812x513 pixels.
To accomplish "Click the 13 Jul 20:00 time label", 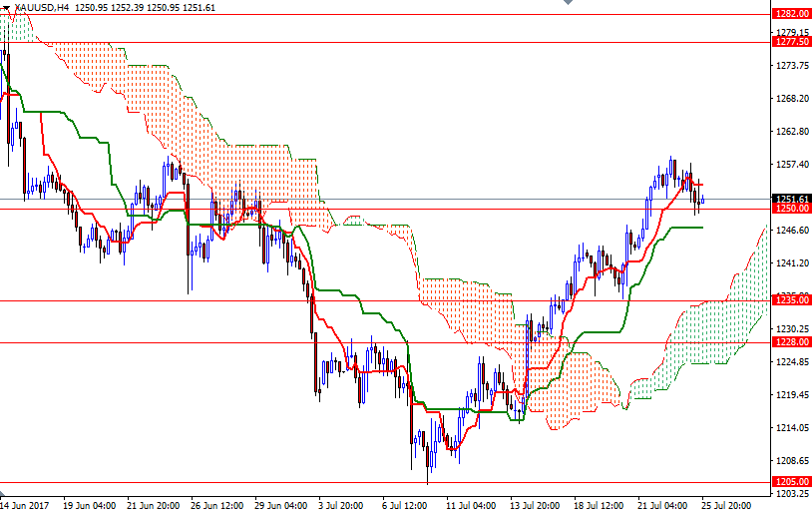I will [535, 505].
